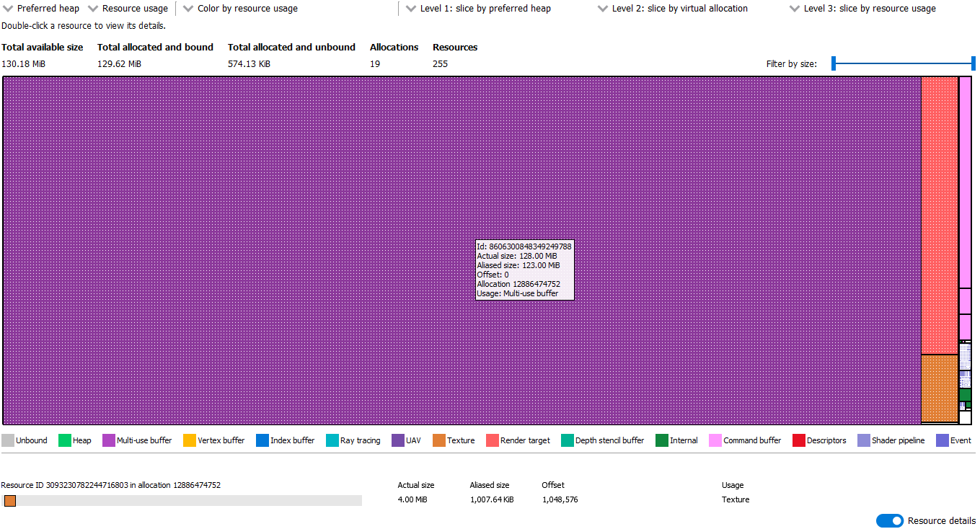Click the right handle of size filter slider
This screenshot has height=529, width=980.
click(x=973, y=63)
